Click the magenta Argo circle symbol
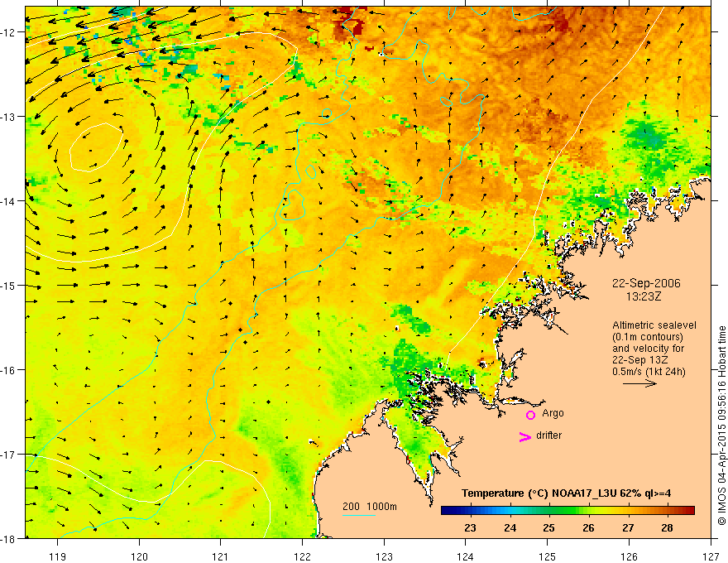728x563 pixels. [530, 415]
